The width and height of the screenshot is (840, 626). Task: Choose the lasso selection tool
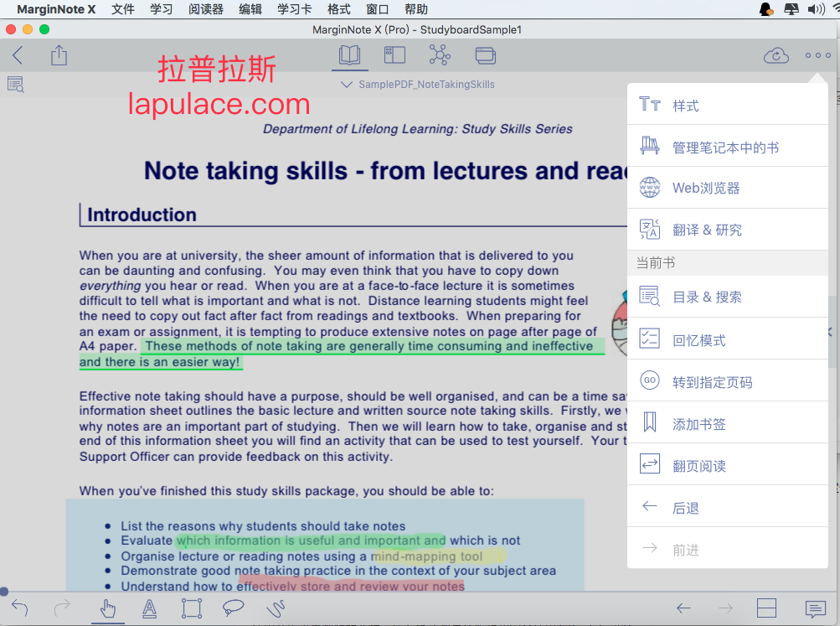coord(233,608)
